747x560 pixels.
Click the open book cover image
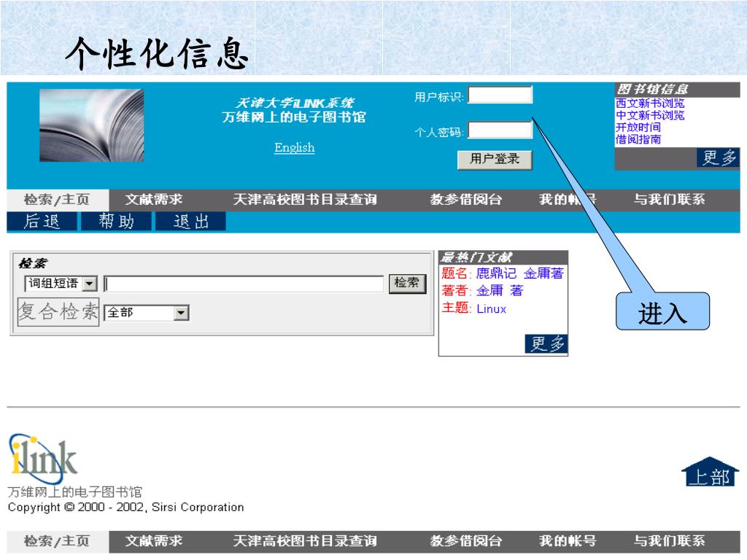91,125
